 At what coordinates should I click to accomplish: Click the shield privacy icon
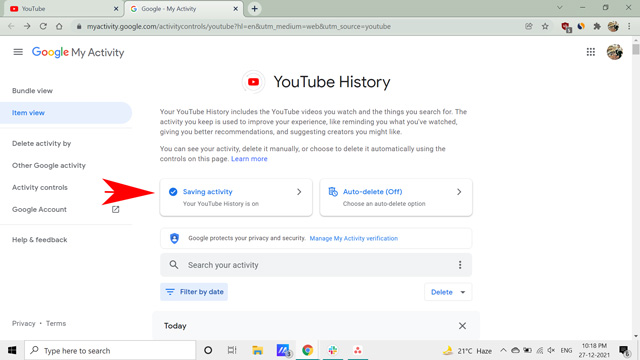(174, 238)
